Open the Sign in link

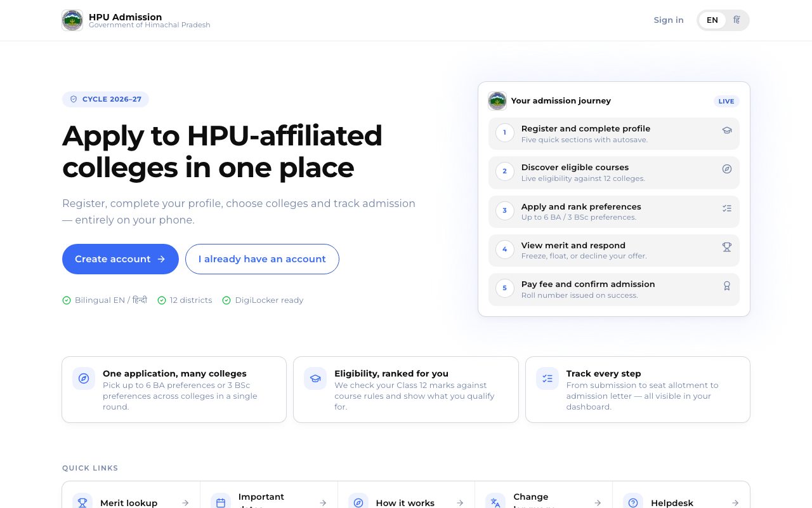pos(669,20)
